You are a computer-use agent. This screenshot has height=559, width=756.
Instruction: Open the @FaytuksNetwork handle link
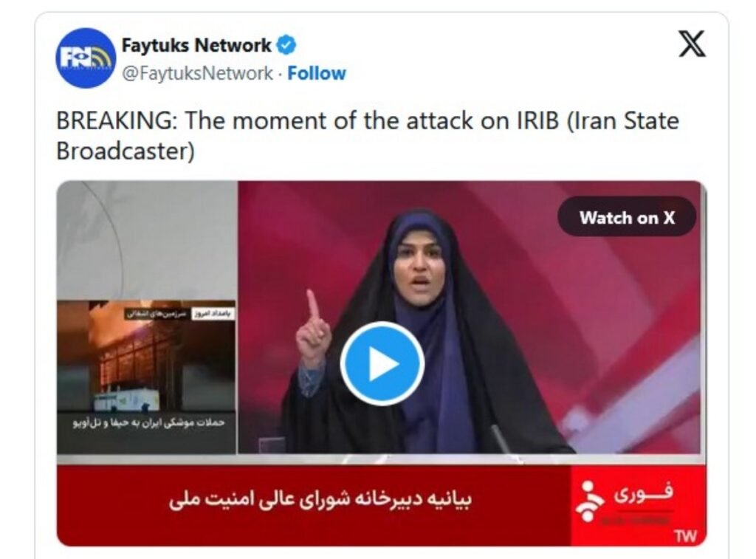click(x=197, y=73)
